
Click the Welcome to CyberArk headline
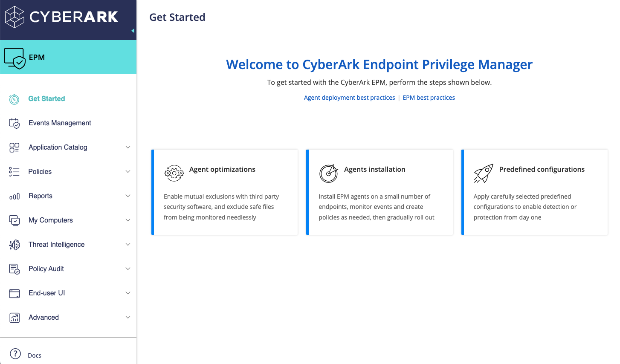coord(379,64)
